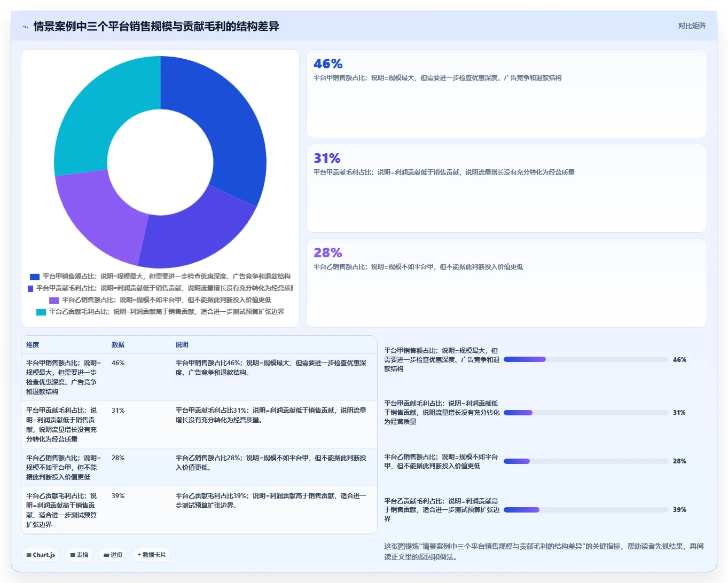Viewport: 728px width, 583px height.
Task: Click the Chart.js chip
Action: (41, 555)
